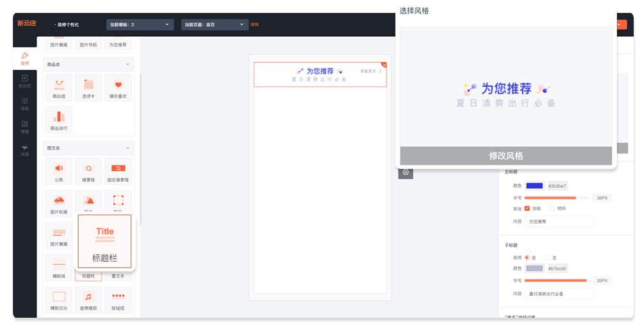Viewport: 644px width, 330px height.
Task: Select 否 to disable the subtitle
Action: [548, 257]
